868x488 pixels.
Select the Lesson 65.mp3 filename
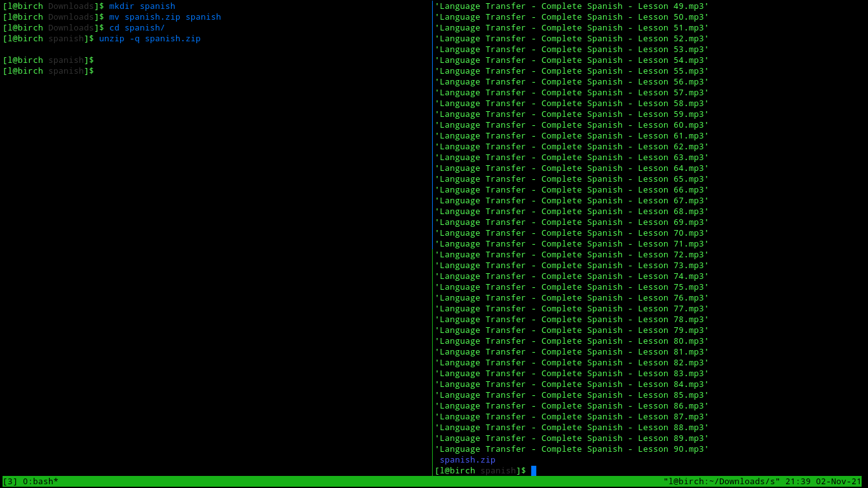[572, 179]
